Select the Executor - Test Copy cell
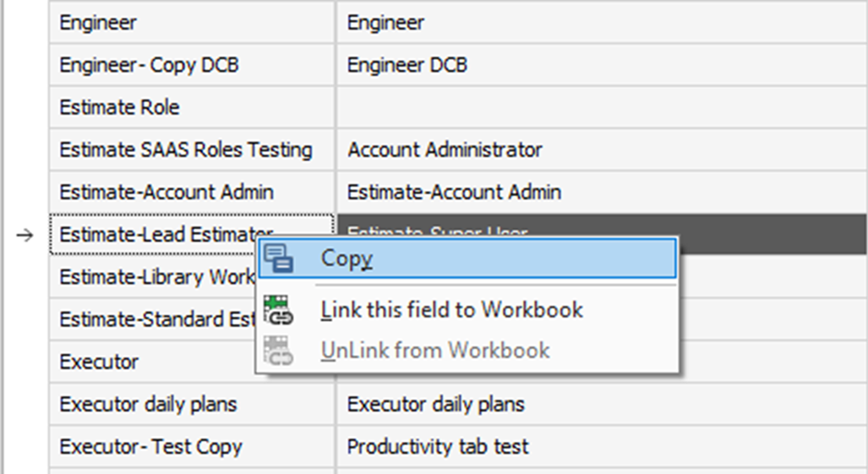 pos(150,446)
